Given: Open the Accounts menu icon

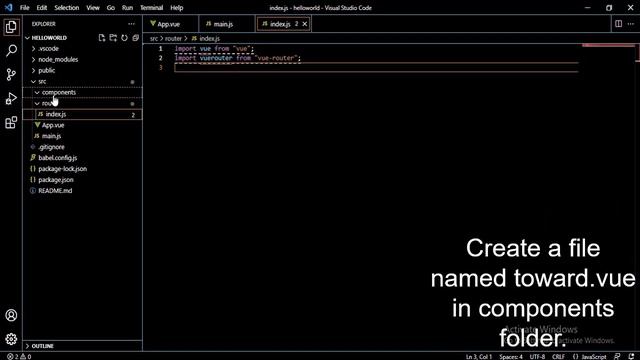Looking at the screenshot, I should tap(11, 315).
